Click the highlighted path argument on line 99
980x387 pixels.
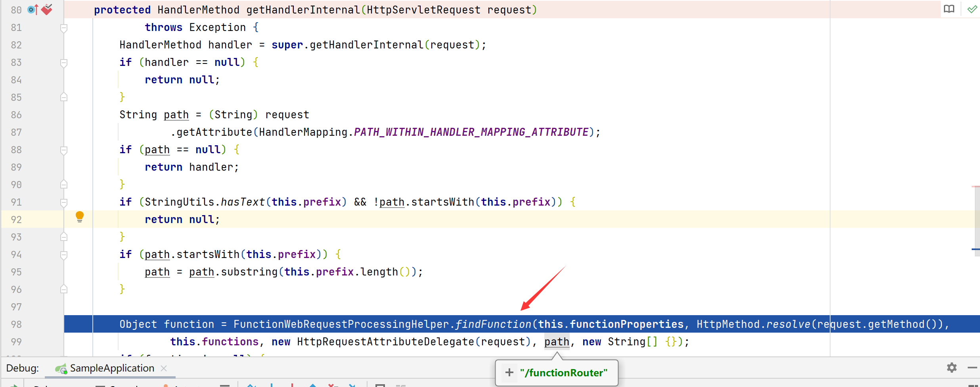(557, 342)
